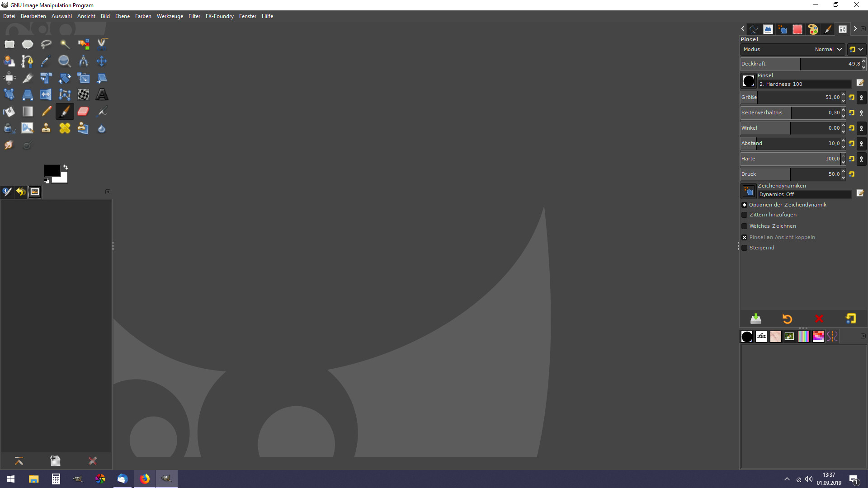
Task: Click the swap foreground/background colors arrow
Action: (66, 167)
